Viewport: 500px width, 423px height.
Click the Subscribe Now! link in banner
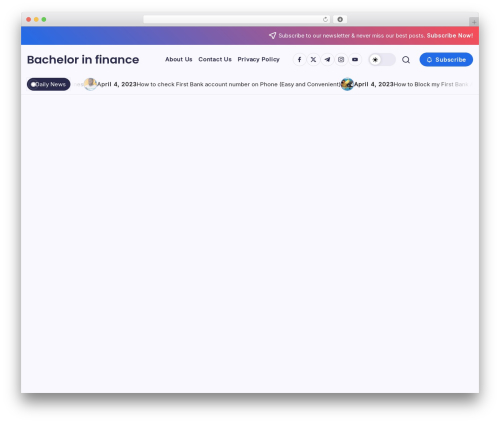coord(450,36)
